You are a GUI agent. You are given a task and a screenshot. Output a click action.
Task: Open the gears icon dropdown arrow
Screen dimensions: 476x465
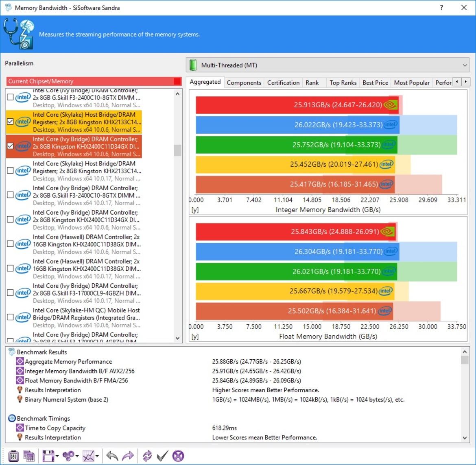(x=77, y=456)
